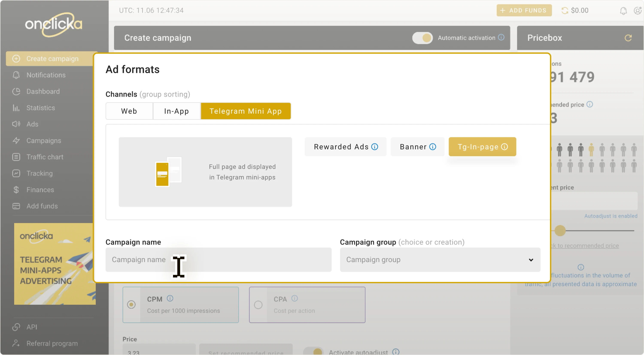Select the Statistics bar-chart icon
Screen dimensions: 644x355
click(x=16, y=108)
